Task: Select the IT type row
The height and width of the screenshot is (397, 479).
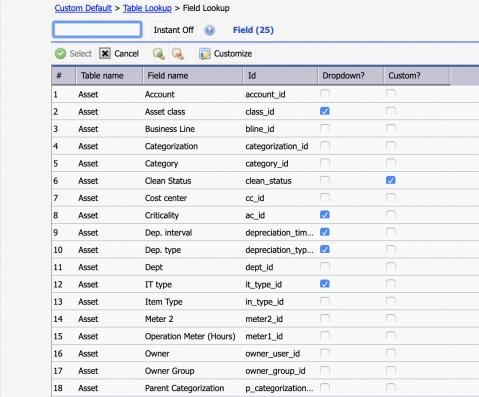Action: (265, 284)
